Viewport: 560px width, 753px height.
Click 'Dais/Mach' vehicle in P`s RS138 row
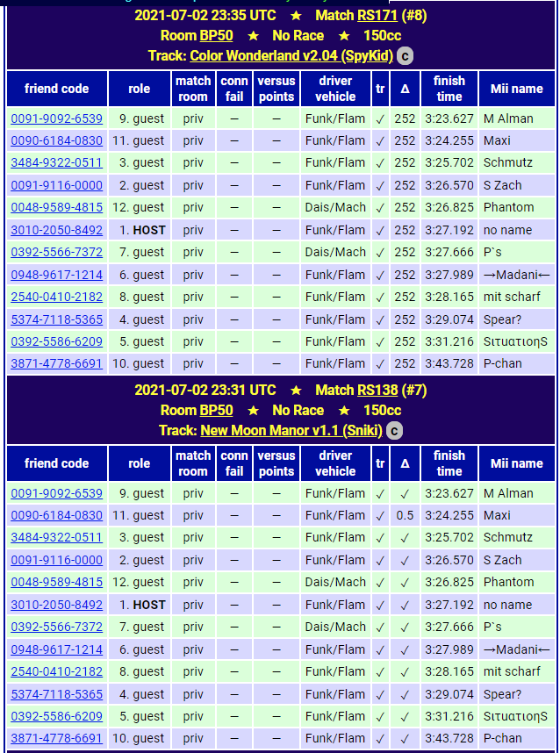click(335, 627)
